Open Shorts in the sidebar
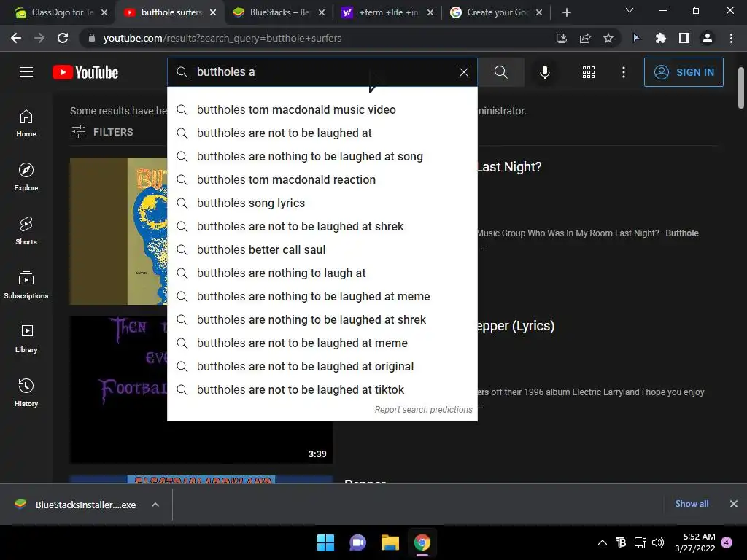The height and width of the screenshot is (560, 747). point(26,231)
